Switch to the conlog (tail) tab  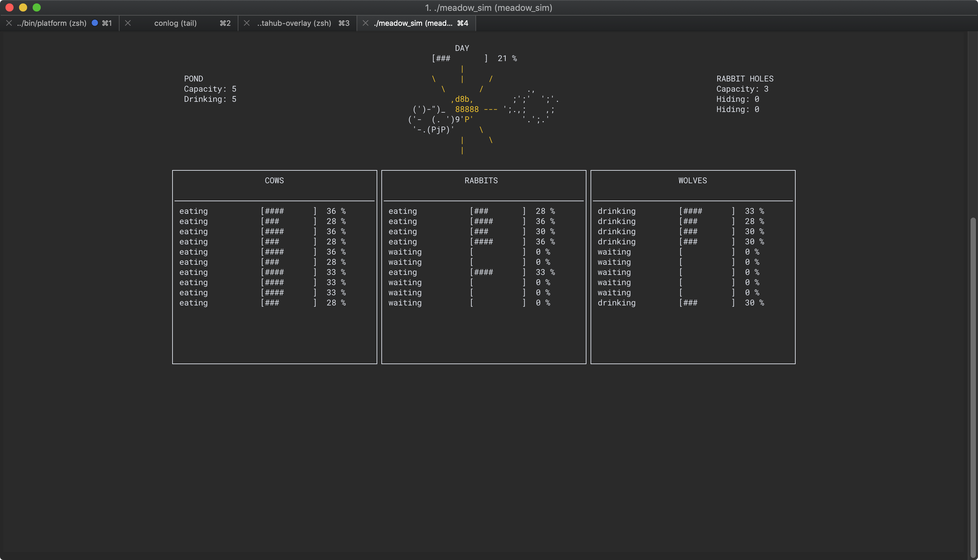tap(176, 23)
